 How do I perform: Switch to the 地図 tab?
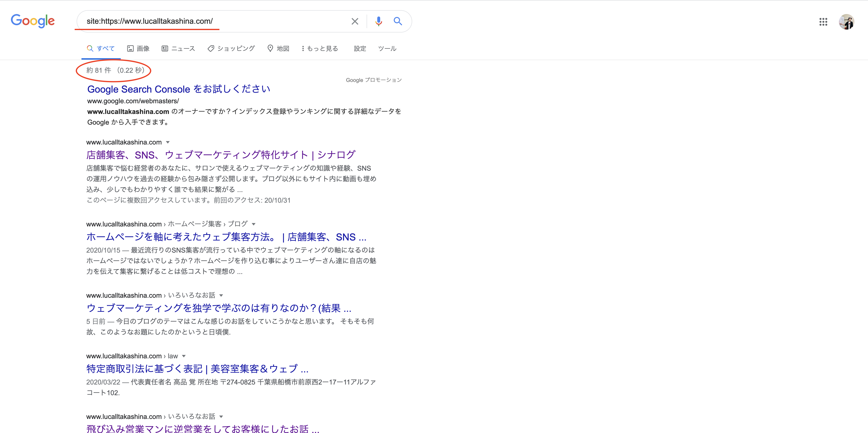click(x=278, y=48)
